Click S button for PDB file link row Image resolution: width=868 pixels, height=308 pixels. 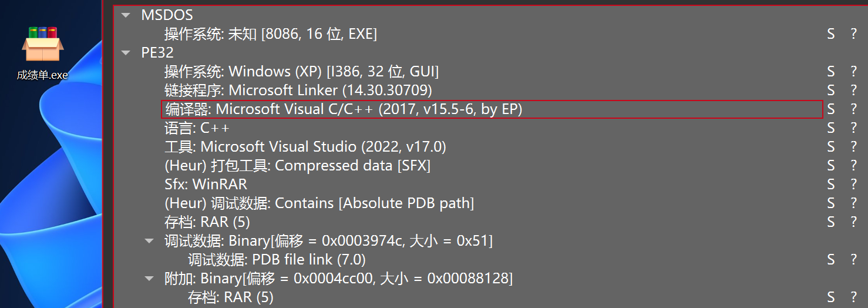[830, 260]
